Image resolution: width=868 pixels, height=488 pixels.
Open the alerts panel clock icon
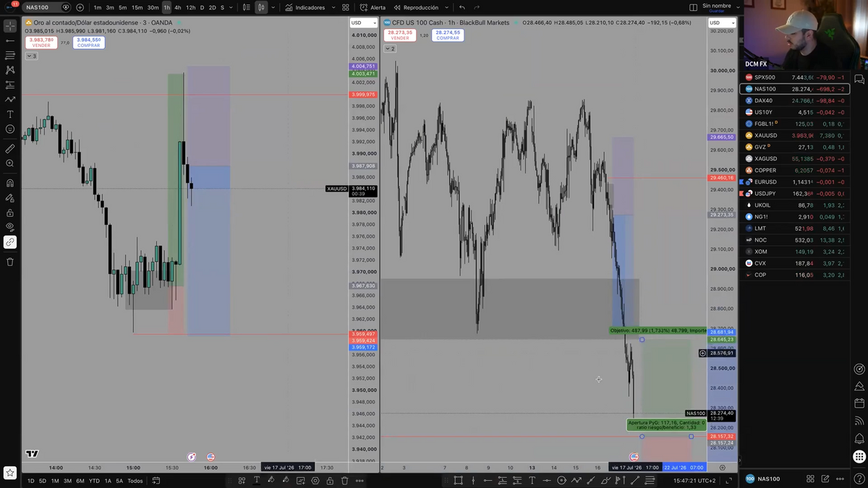click(859, 368)
